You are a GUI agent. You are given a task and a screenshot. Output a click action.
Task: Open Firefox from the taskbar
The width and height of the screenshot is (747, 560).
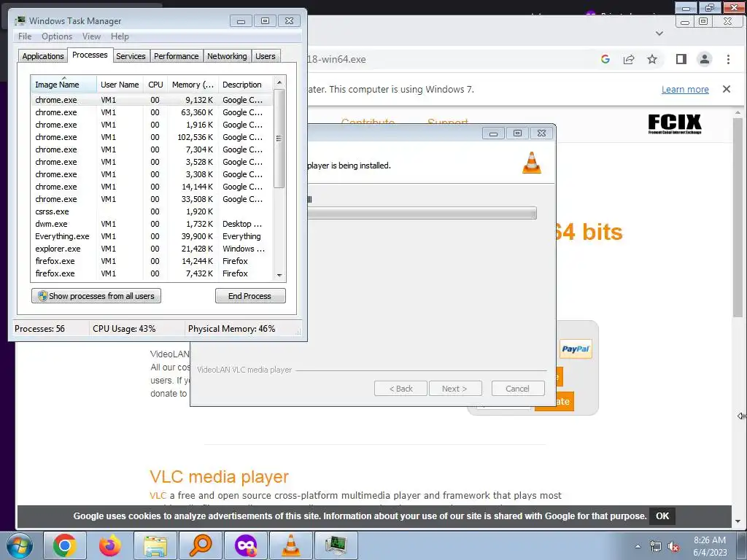click(x=110, y=545)
